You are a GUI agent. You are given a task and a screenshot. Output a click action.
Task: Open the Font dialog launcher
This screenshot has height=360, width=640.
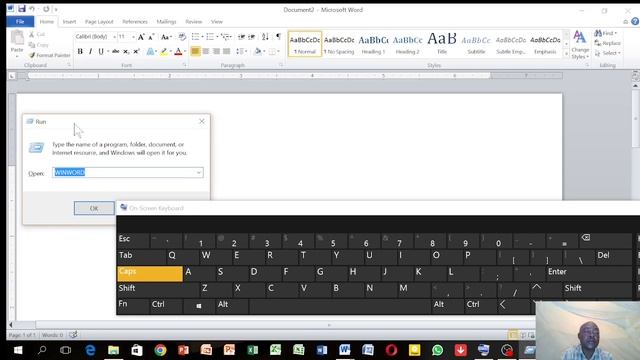point(184,65)
